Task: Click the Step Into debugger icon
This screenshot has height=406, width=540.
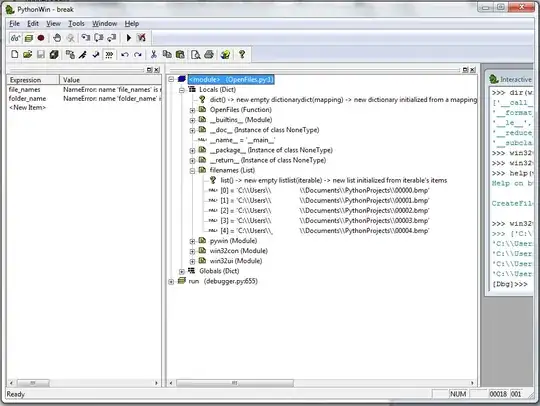Action: click(x=86, y=38)
